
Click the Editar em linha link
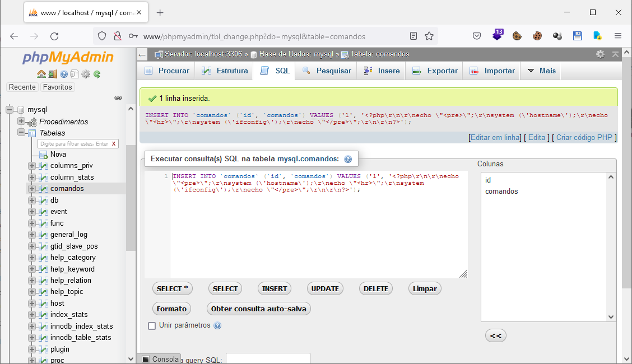(x=495, y=137)
